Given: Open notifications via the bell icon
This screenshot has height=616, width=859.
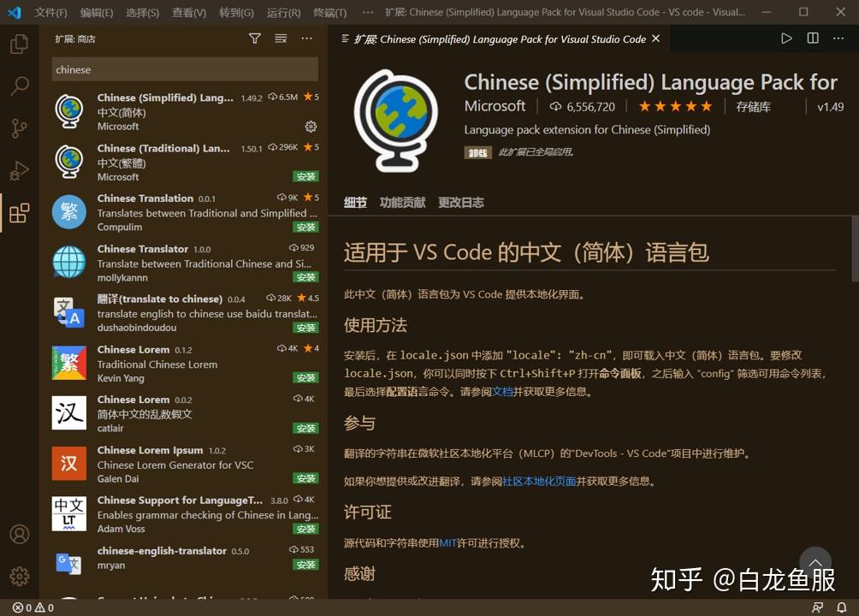Looking at the screenshot, I should pyautogui.click(x=842, y=607).
